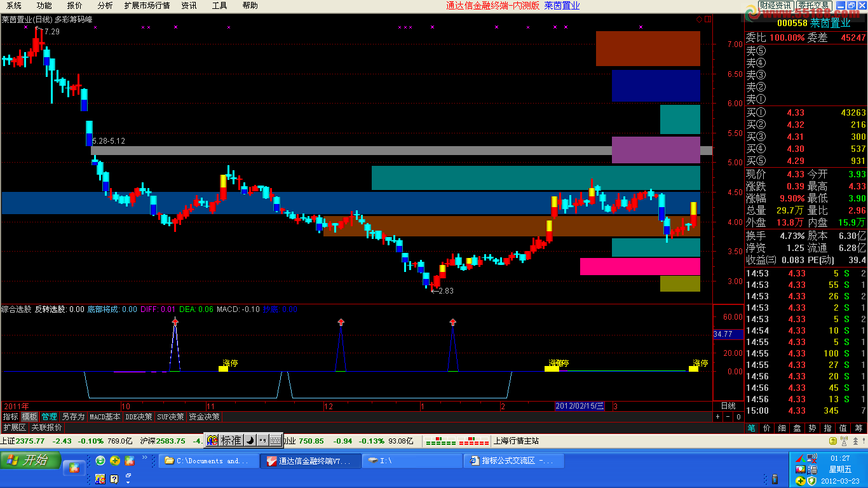This screenshot has height=488, width=868.
Task: Open the 功能 menu
Action: point(44,6)
